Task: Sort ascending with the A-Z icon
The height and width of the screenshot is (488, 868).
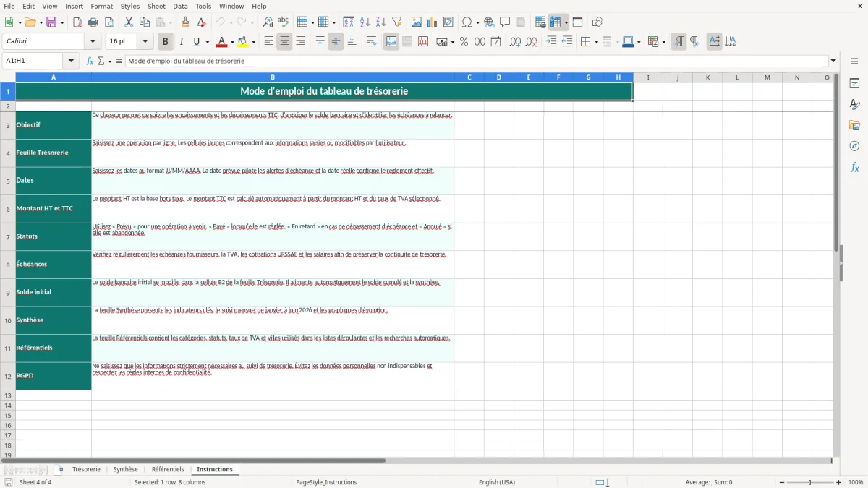Action: pos(365,22)
